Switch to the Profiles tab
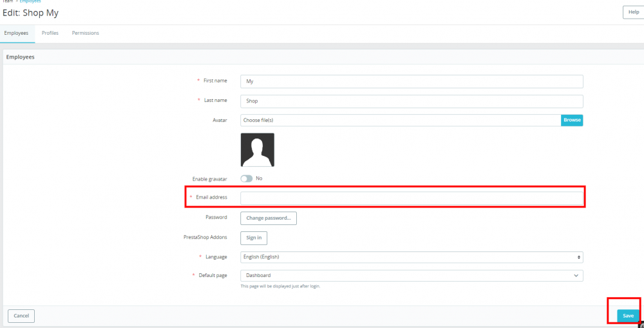The image size is (644, 328). click(50, 34)
